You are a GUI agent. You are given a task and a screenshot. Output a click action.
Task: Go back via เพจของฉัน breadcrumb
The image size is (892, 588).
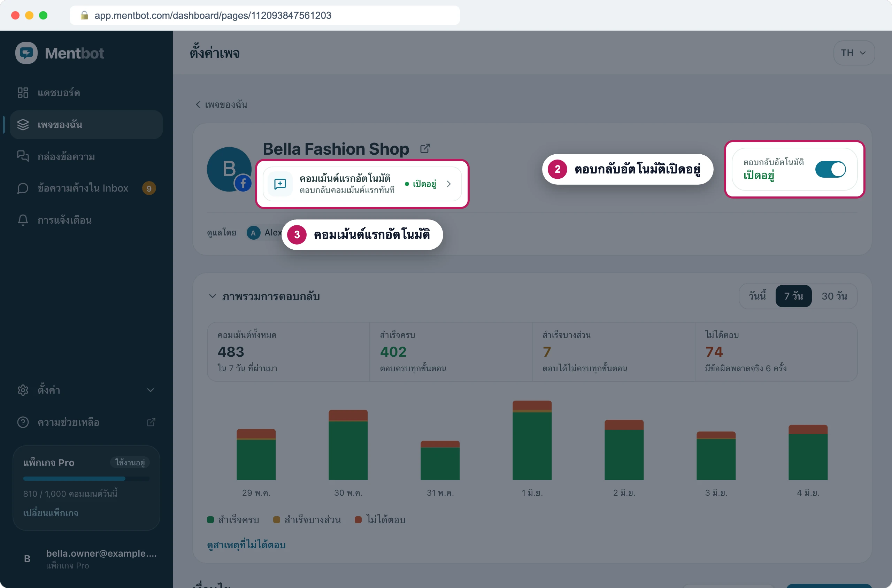[x=221, y=105]
